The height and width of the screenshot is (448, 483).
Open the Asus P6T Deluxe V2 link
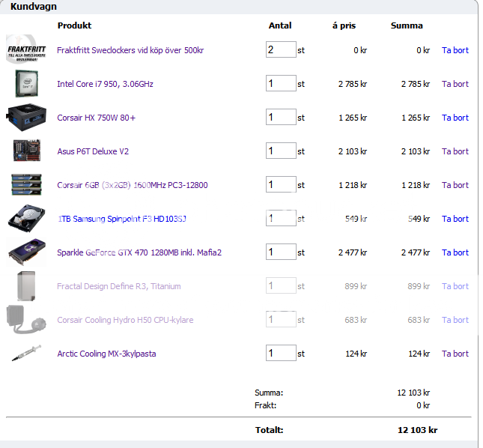click(x=93, y=151)
